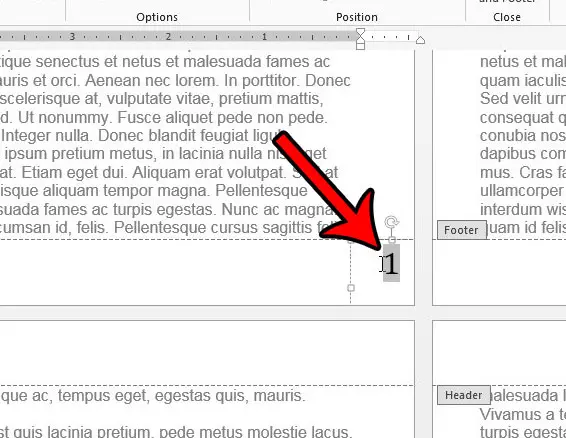The image size is (566, 438).
Task: Click the line 'd. Ut nonummy. Fusce aliquet pede'
Action: tap(164, 118)
